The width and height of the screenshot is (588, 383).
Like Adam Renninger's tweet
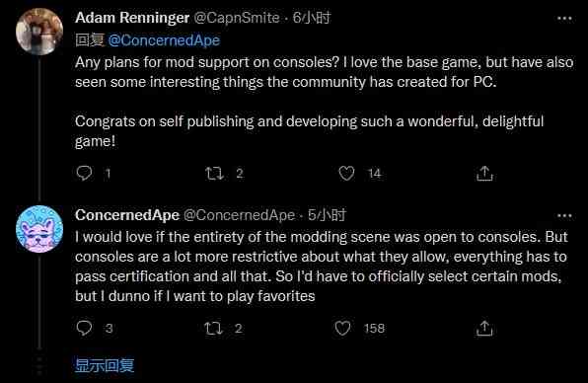coord(346,174)
